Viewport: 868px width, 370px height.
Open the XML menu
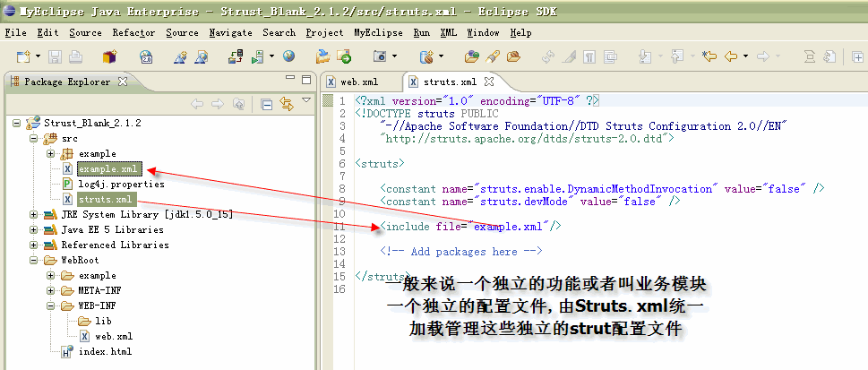(449, 32)
